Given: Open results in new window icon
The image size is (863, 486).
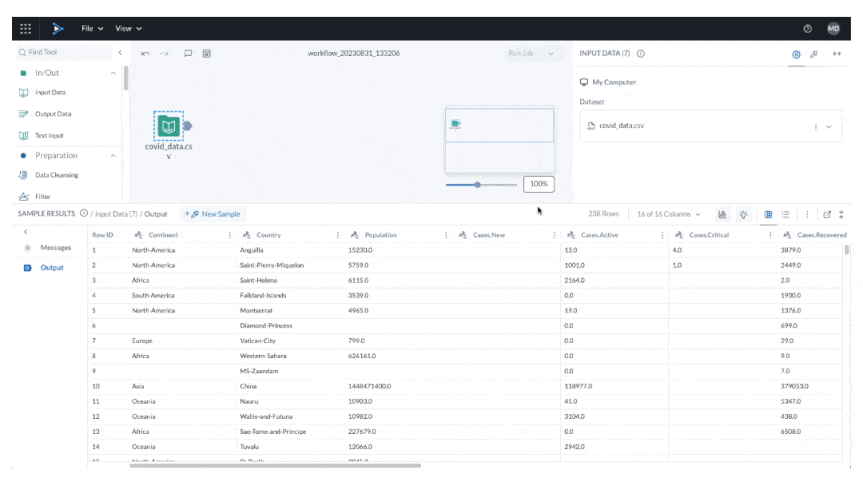Looking at the screenshot, I should [x=827, y=214].
